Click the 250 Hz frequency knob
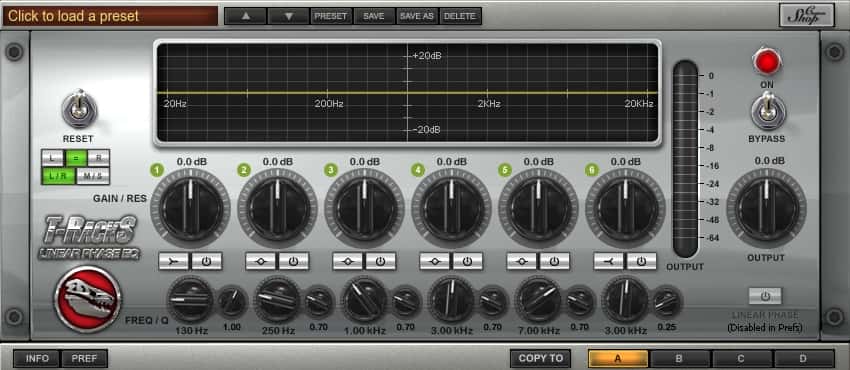The height and width of the screenshot is (370, 850). [x=277, y=300]
